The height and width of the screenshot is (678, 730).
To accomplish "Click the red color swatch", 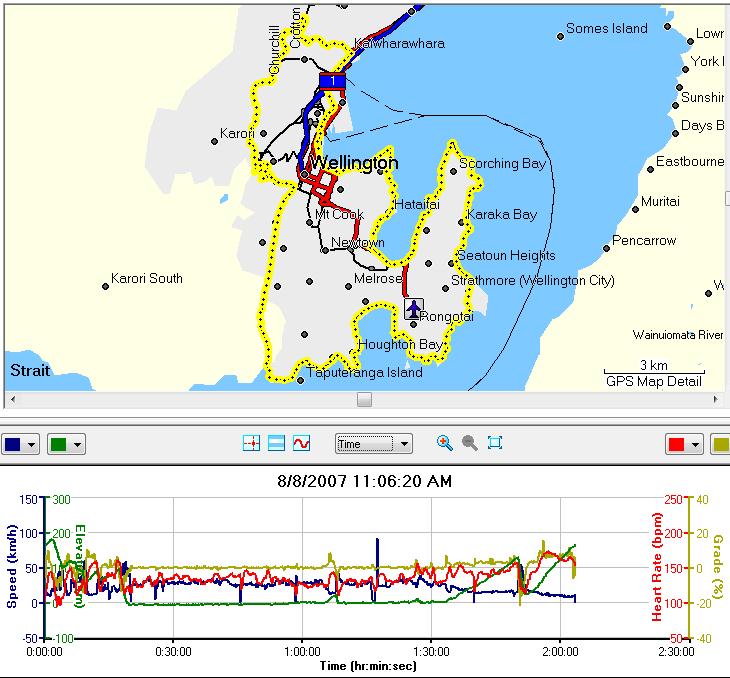I will [676, 444].
